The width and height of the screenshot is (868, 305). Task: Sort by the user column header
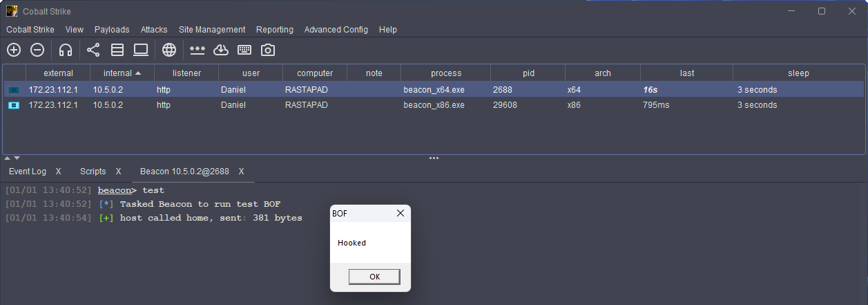click(x=251, y=73)
